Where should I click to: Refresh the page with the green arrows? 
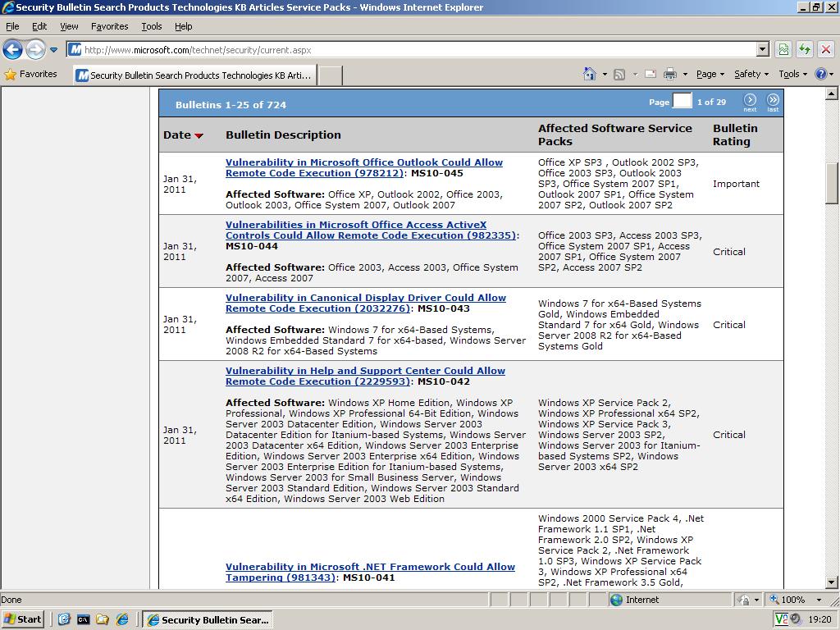pos(805,50)
